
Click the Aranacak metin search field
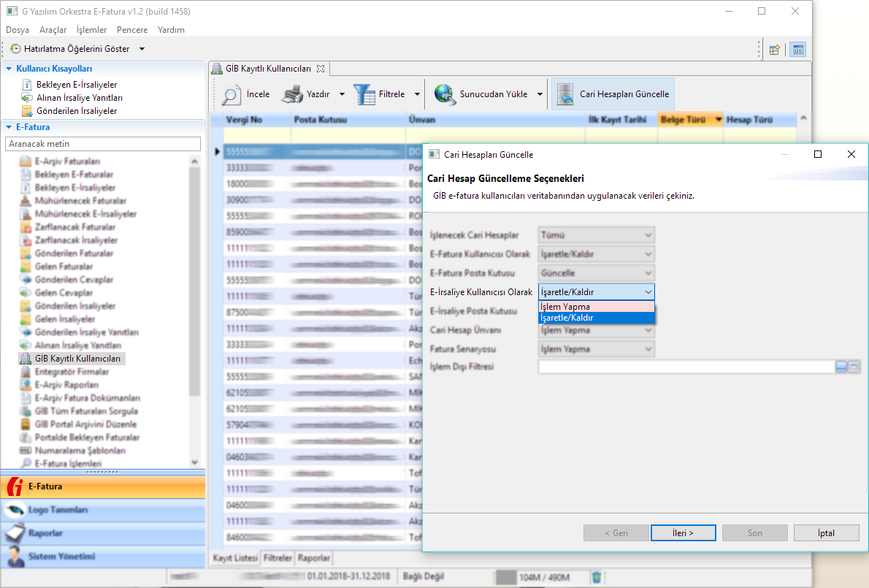[102, 144]
